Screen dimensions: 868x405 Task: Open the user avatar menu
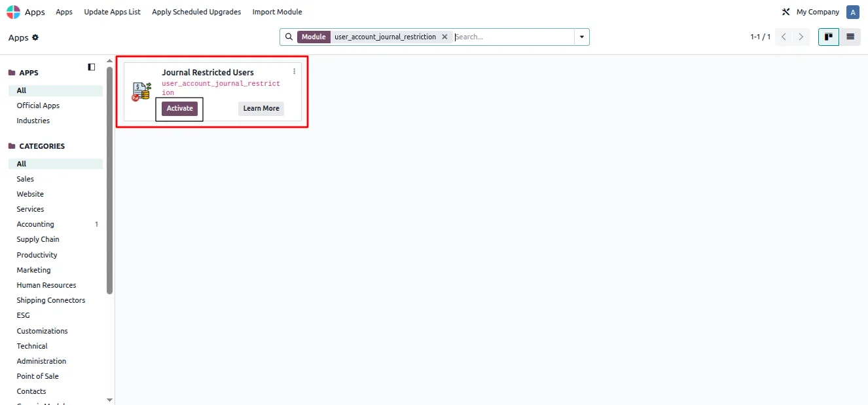(x=852, y=12)
